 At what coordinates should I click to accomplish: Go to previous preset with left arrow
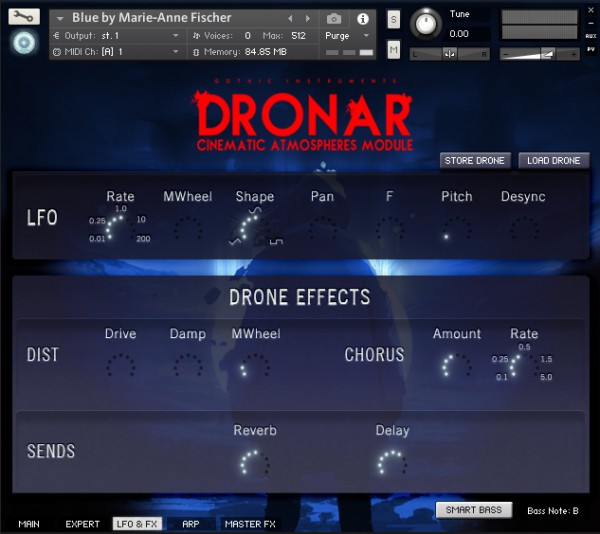(x=290, y=18)
